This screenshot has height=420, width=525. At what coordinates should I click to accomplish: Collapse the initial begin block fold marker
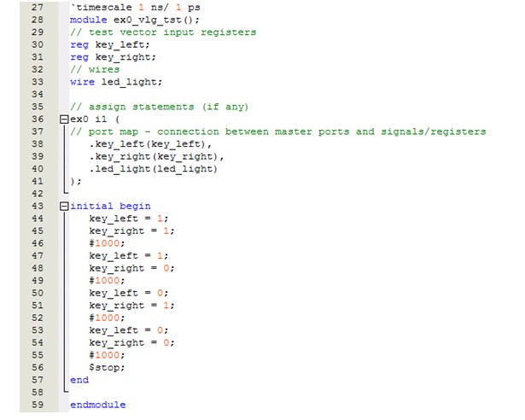[x=64, y=207]
